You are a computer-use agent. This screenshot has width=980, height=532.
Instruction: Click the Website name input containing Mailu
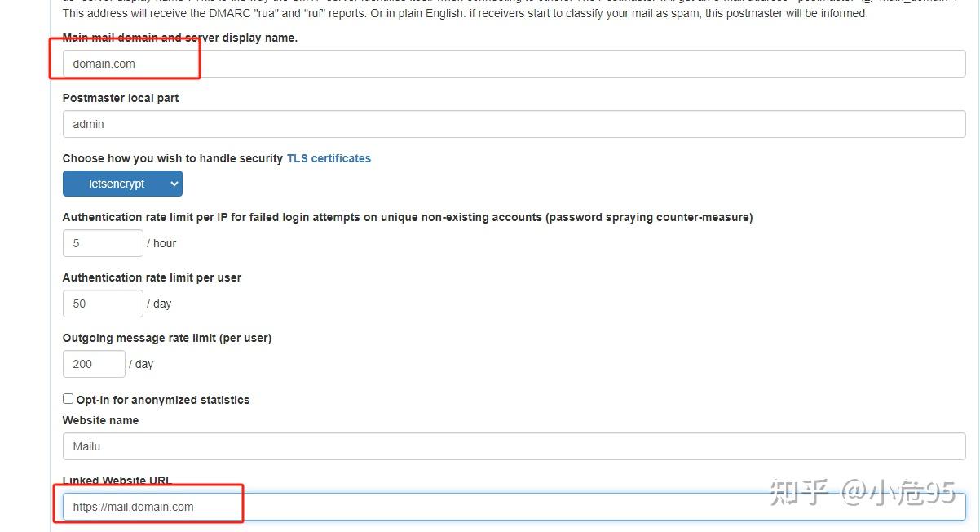tap(514, 446)
